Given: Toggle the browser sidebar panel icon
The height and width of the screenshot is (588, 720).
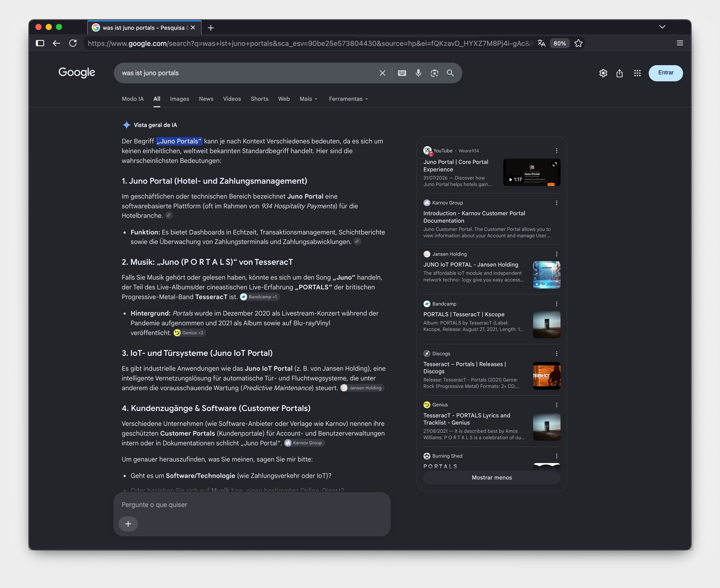Looking at the screenshot, I should click(x=40, y=43).
